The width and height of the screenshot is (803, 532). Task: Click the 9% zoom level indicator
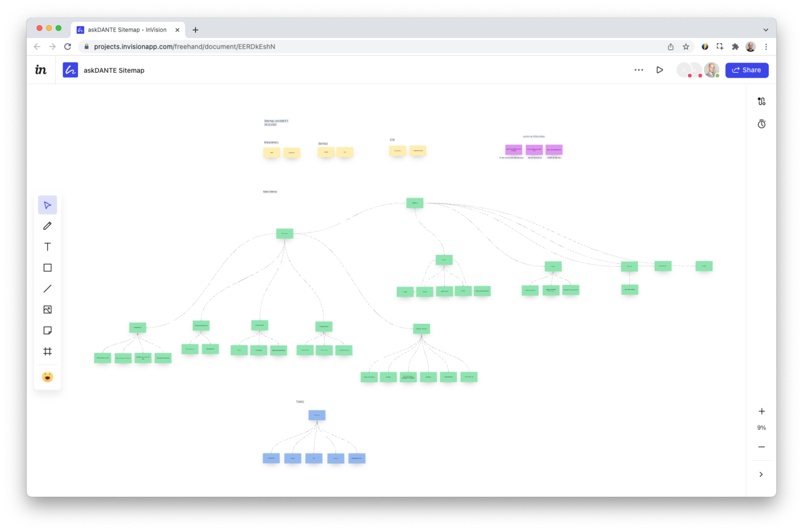(761, 428)
